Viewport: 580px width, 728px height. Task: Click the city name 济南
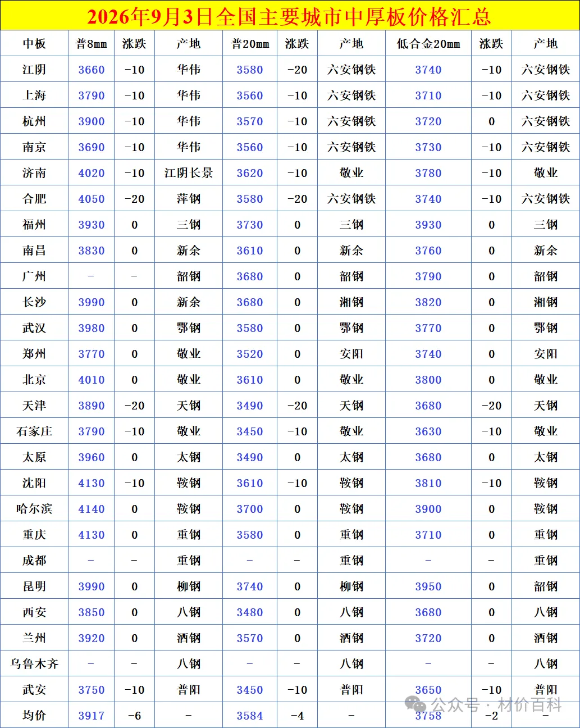click(34, 173)
